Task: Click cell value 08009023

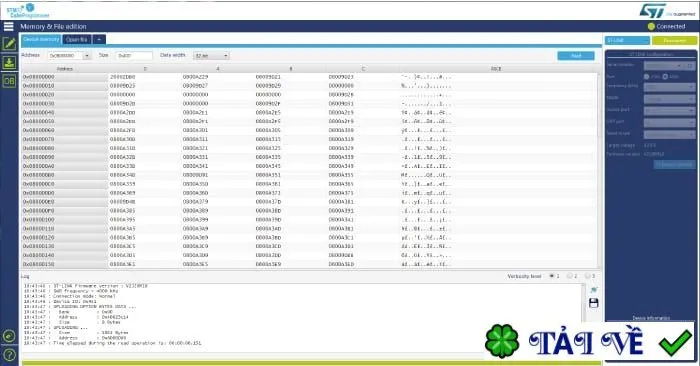Action: pyautogui.click(x=341, y=77)
